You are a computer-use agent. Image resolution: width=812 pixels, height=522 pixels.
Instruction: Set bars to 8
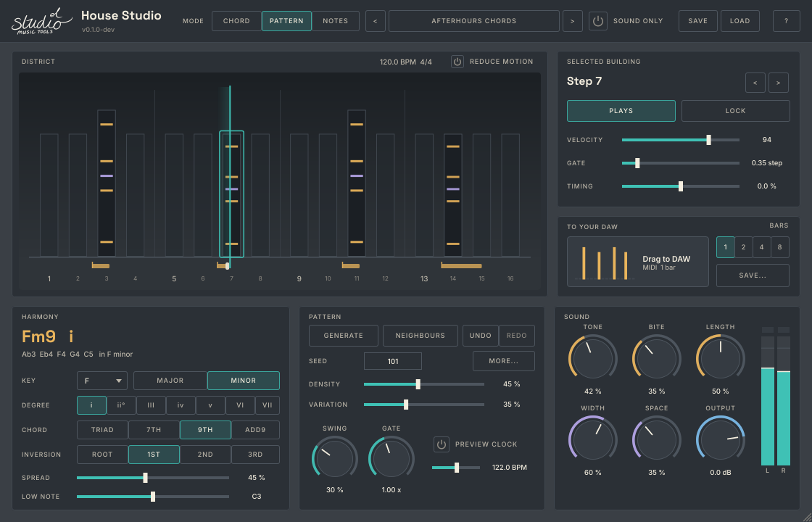(x=780, y=247)
